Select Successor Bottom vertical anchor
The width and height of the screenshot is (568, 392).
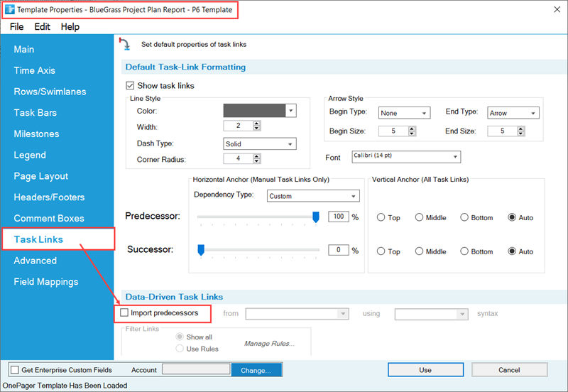pos(464,251)
